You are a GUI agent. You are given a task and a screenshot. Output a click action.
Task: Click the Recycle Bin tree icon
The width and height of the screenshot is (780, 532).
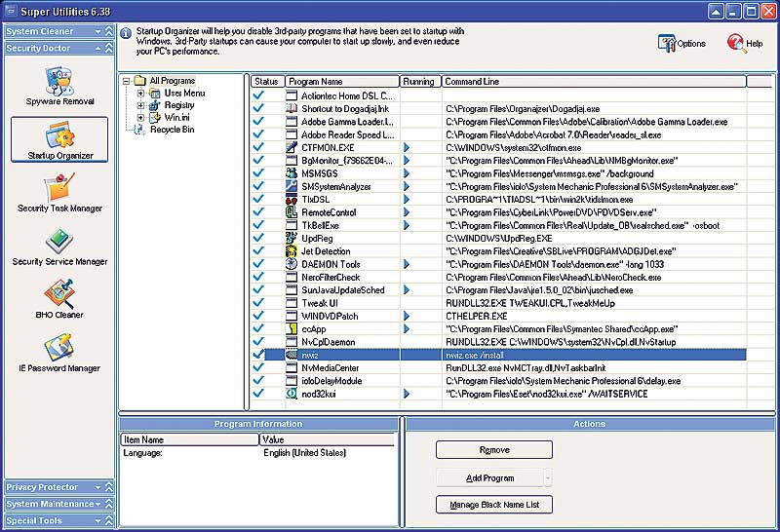(140, 130)
